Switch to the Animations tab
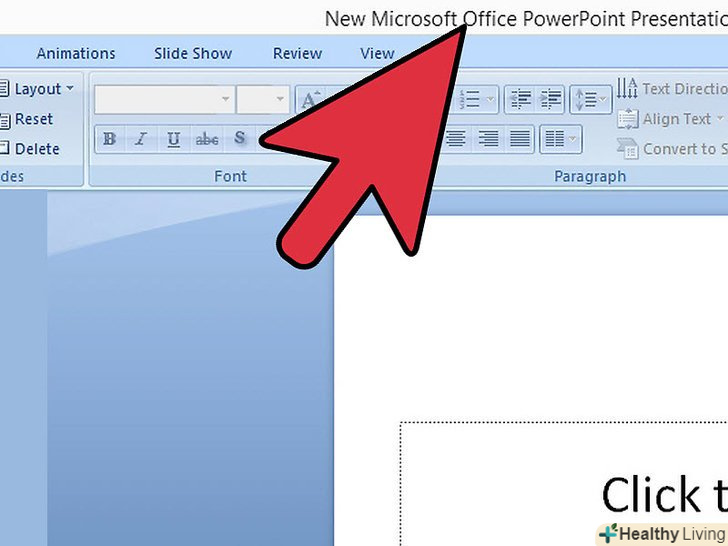The image size is (728, 546). point(76,54)
